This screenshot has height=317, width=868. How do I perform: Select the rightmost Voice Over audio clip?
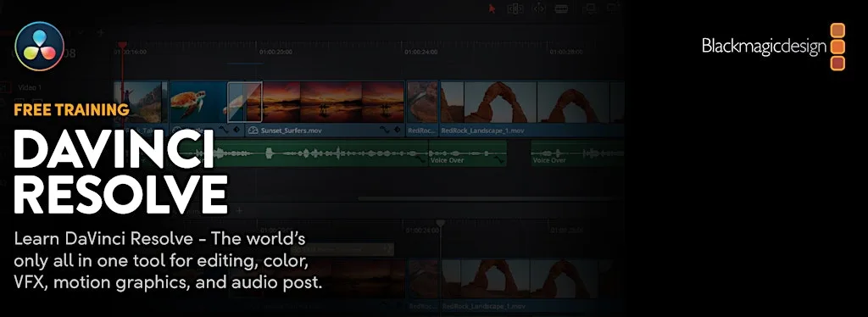(x=577, y=153)
